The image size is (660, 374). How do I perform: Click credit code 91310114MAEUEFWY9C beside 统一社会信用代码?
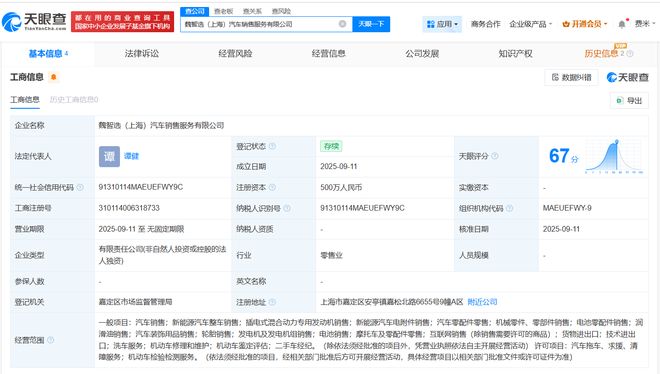[141, 187]
